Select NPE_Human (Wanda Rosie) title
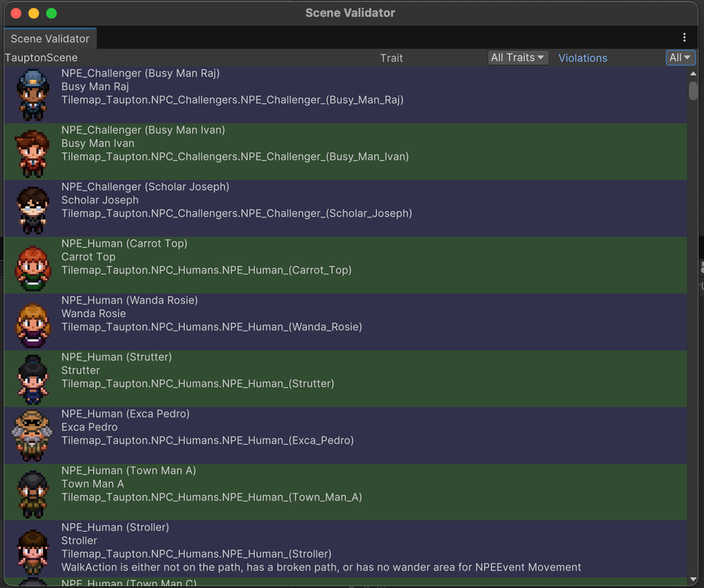 click(x=130, y=300)
